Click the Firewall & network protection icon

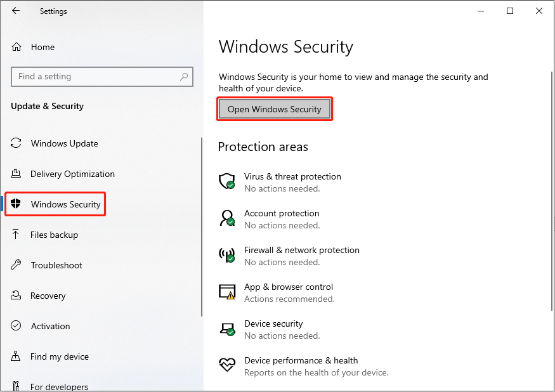[227, 256]
